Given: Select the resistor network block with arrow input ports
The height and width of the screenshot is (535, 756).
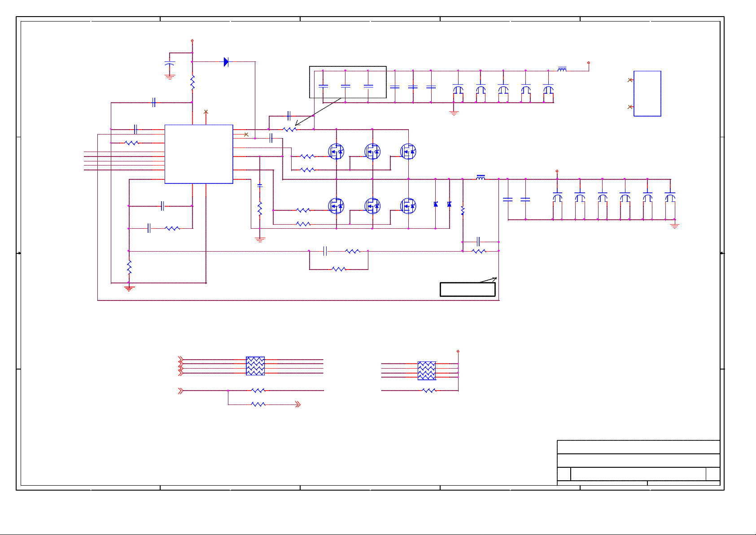Looking at the screenshot, I should (255, 366).
